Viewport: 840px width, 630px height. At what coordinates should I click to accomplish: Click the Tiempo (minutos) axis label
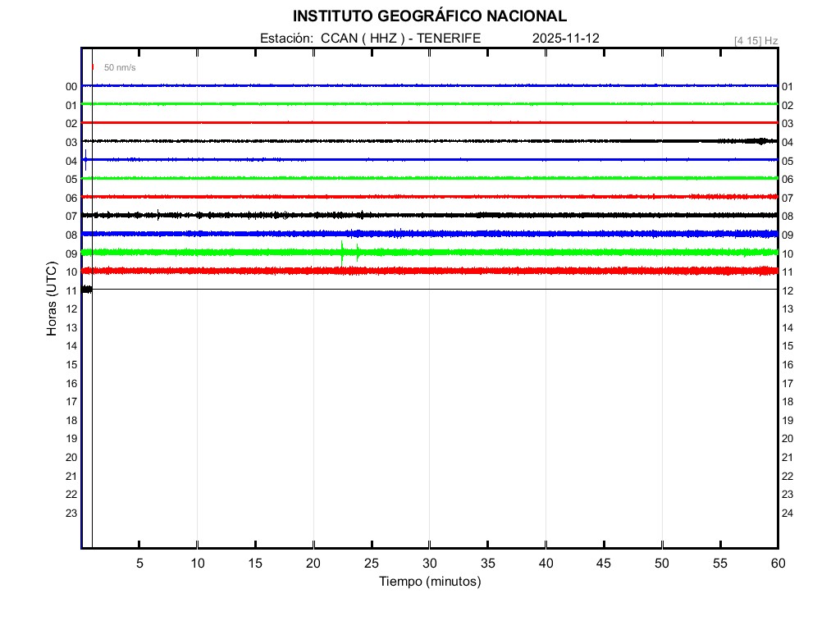click(x=429, y=582)
